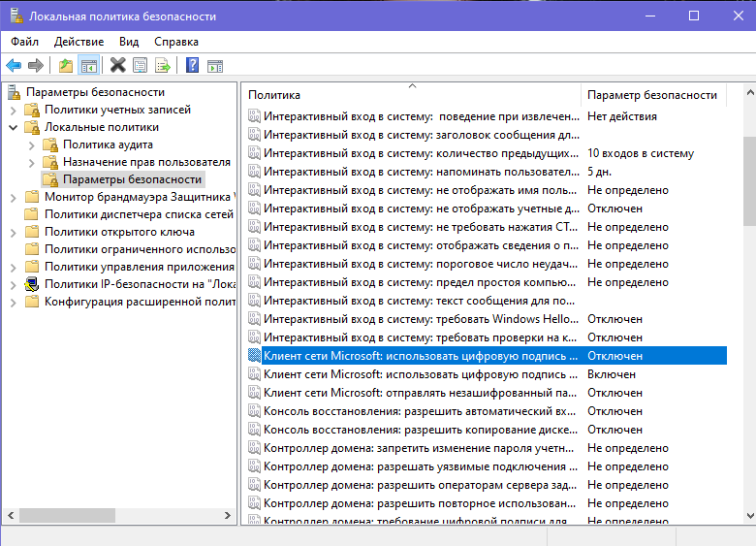Open the Файл menu
The width and height of the screenshot is (756, 546).
(x=24, y=42)
